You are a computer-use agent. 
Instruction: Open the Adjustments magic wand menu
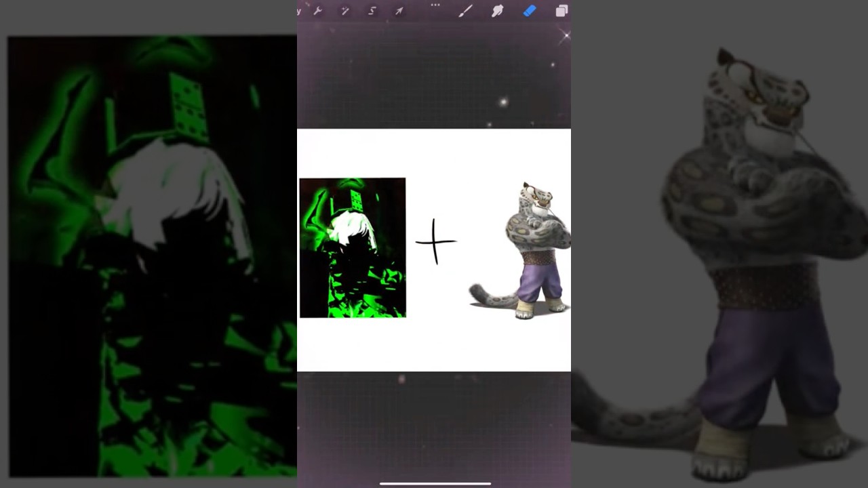coord(344,11)
